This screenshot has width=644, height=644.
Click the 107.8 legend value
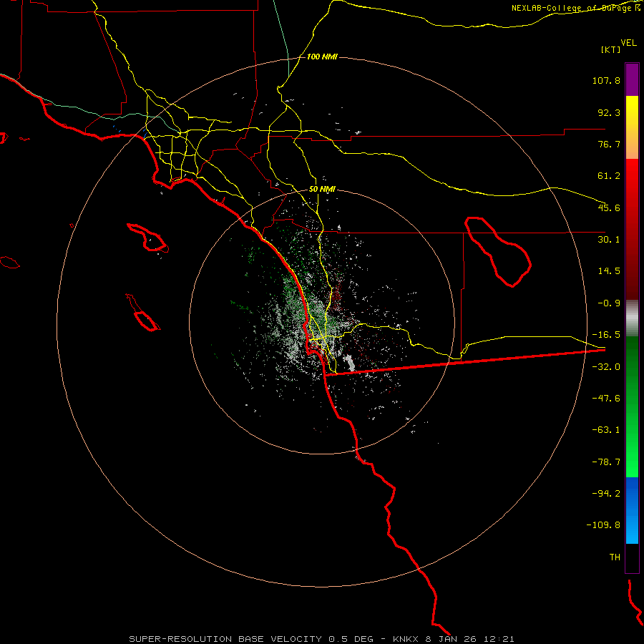(x=606, y=80)
